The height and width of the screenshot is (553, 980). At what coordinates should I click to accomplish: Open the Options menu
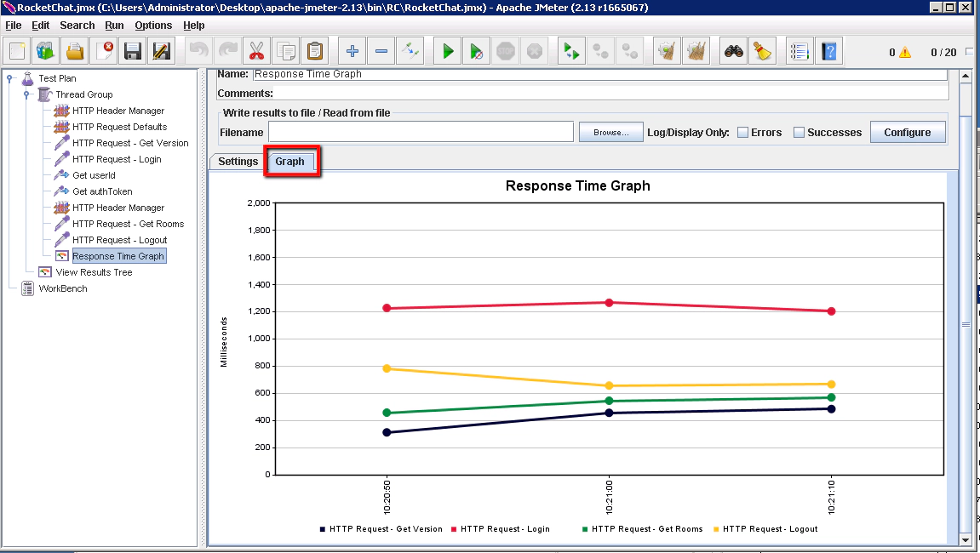153,26
